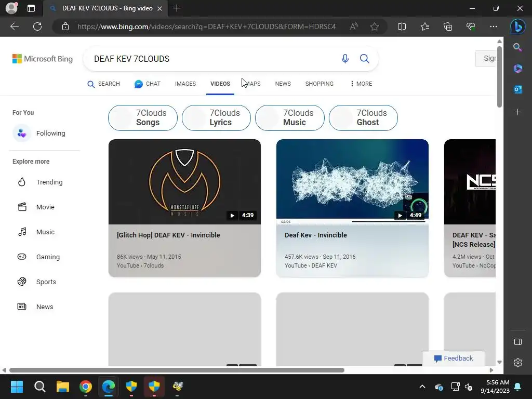Toggle sidebar panel visibility icon
Image resolution: width=532 pixels, height=399 pixels.
518,342
